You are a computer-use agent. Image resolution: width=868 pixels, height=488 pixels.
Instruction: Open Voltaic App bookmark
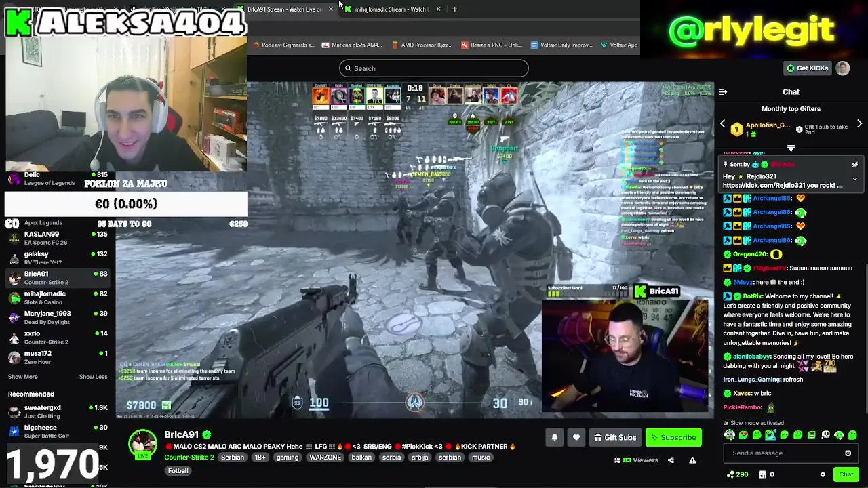620,45
